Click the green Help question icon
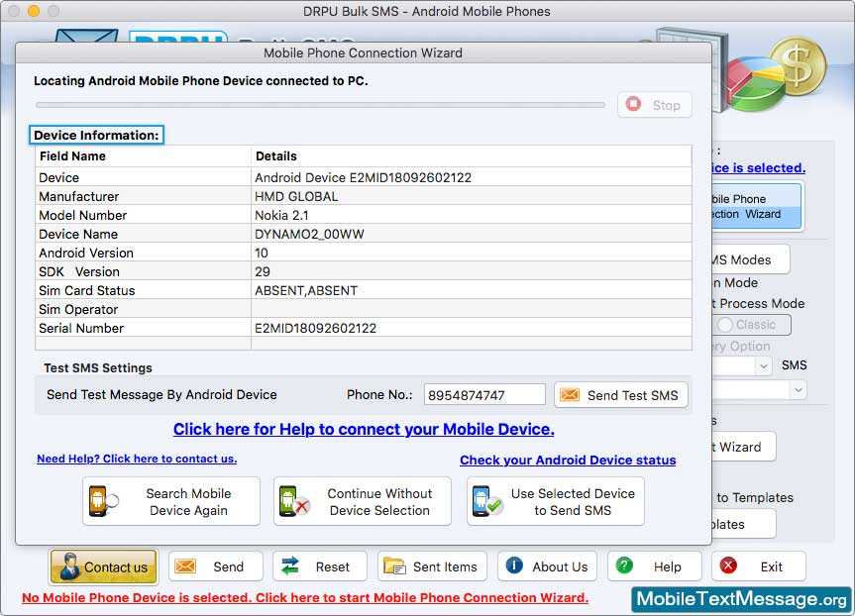 (x=624, y=565)
